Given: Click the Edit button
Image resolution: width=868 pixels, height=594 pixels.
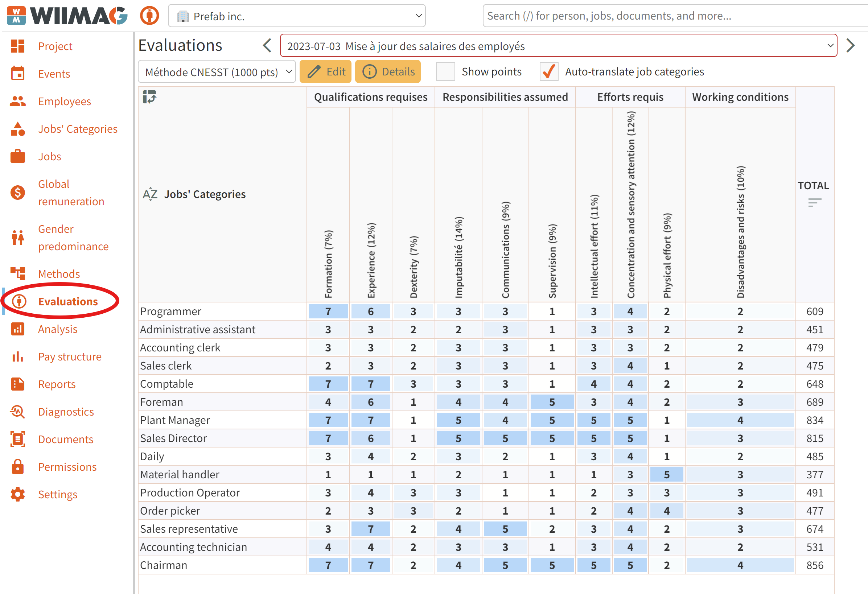Looking at the screenshot, I should tap(325, 71).
